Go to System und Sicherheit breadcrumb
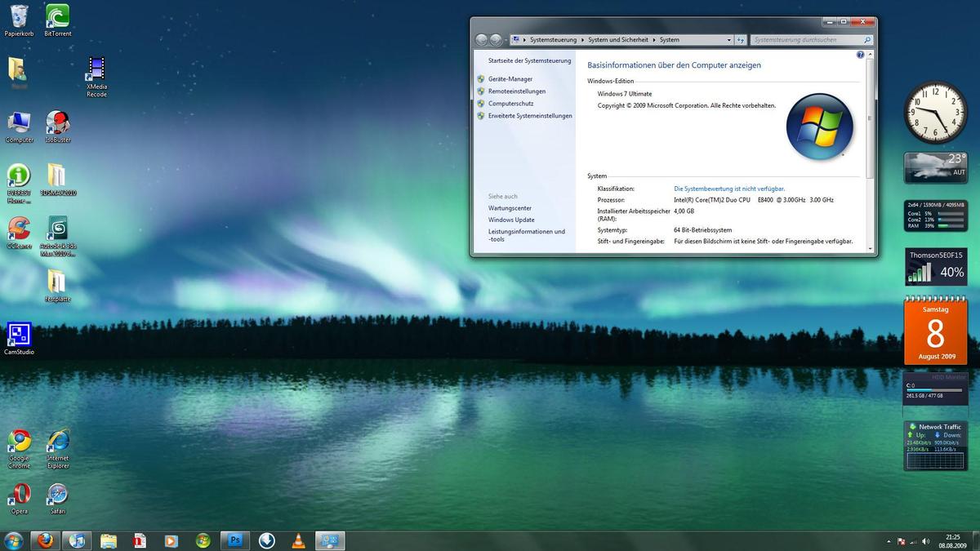This screenshot has height=551, width=980. [x=618, y=40]
